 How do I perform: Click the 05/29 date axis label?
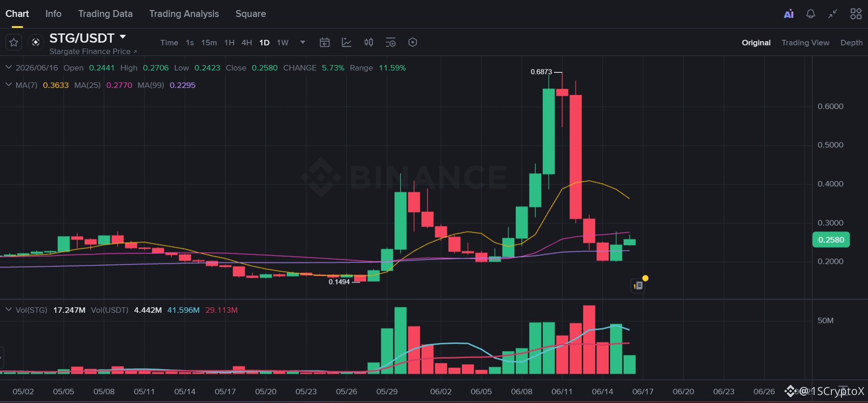[x=387, y=392]
